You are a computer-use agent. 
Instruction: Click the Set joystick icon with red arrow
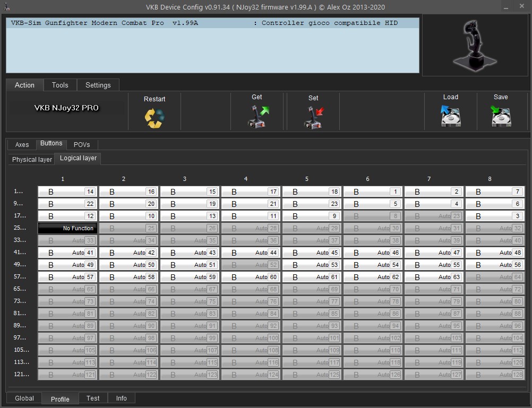pos(314,117)
